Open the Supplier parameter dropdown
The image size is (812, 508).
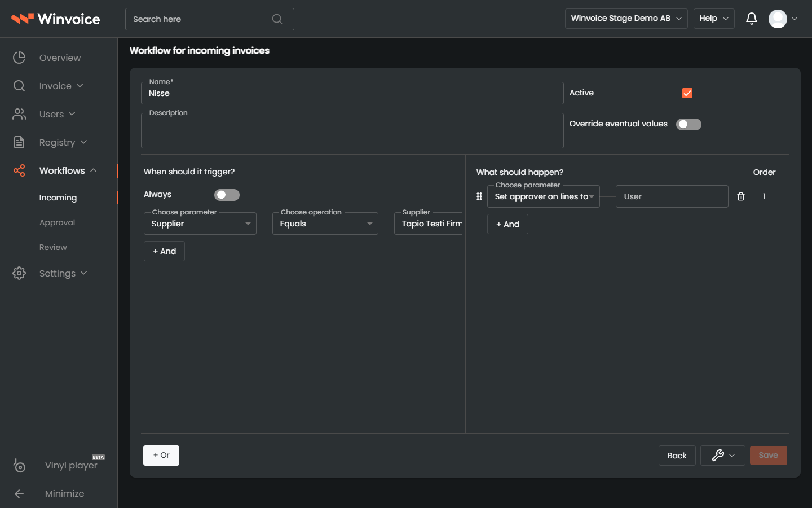pyautogui.click(x=200, y=224)
